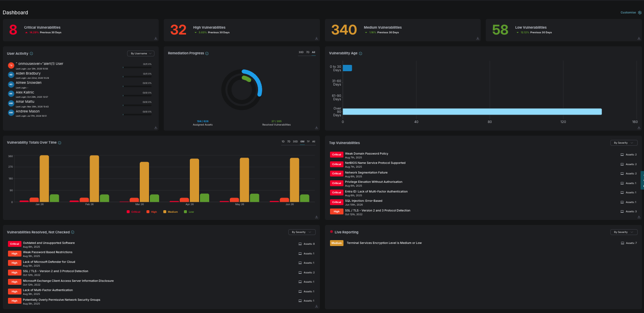Viewport: 644px width, 313px height.
Task: Switch Vulnerability Totals chart to 6M
Action: [x=302, y=142]
